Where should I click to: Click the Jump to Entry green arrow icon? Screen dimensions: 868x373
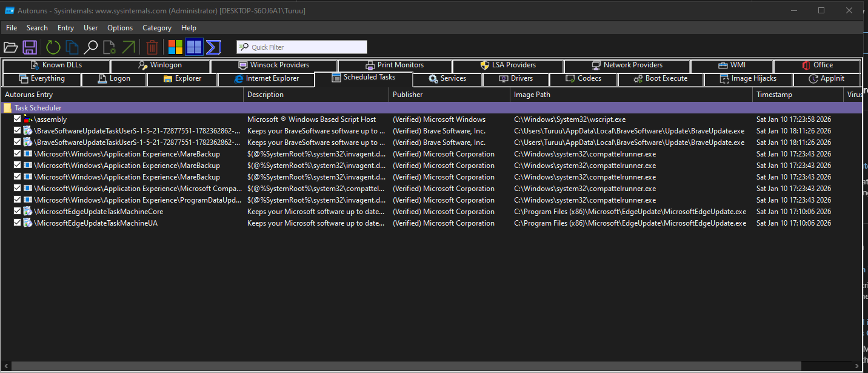[x=129, y=47]
